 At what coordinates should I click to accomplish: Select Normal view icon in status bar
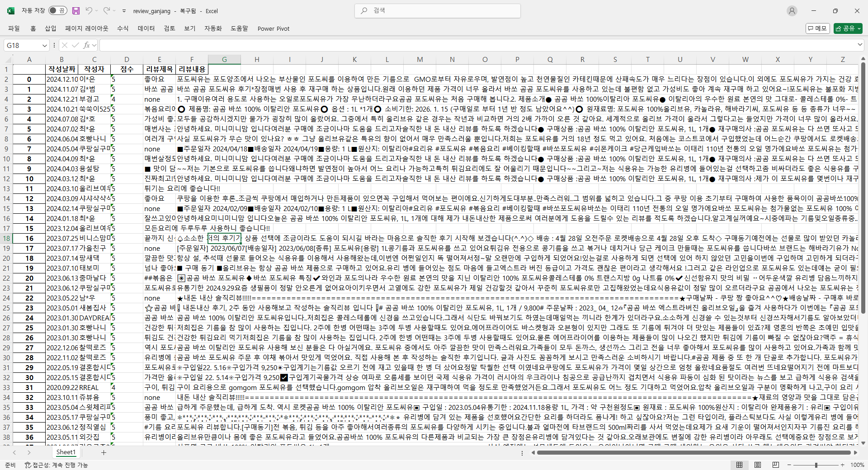740,465
